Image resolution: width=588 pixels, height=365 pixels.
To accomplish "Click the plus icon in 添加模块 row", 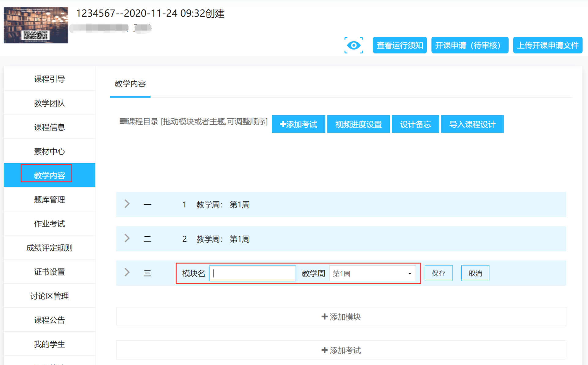I will (324, 316).
